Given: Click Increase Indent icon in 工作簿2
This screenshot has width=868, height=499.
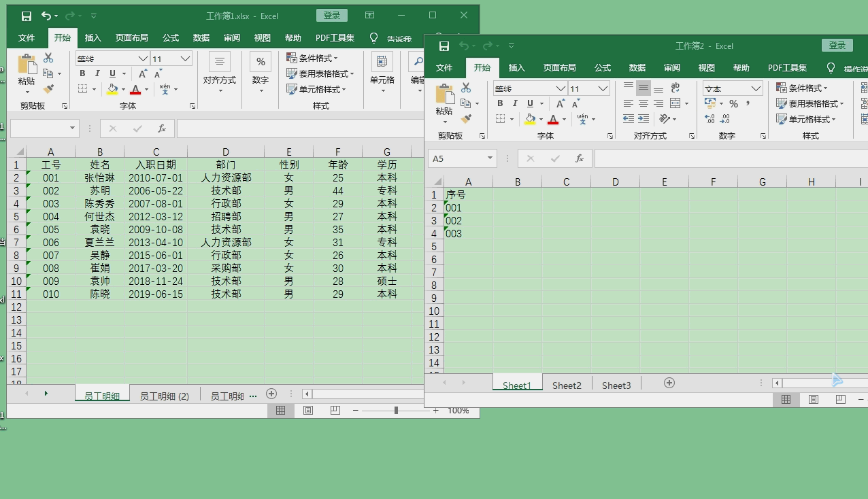Looking at the screenshot, I should point(644,119).
